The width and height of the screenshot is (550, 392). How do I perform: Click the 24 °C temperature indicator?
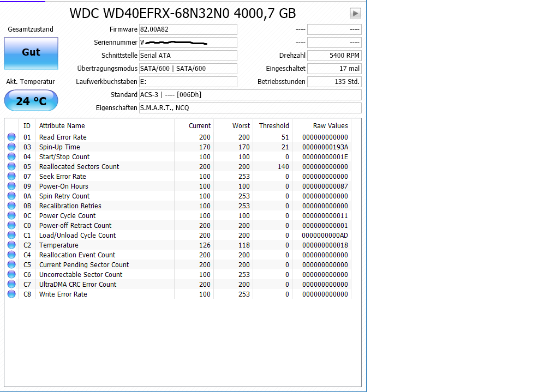click(31, 101)
